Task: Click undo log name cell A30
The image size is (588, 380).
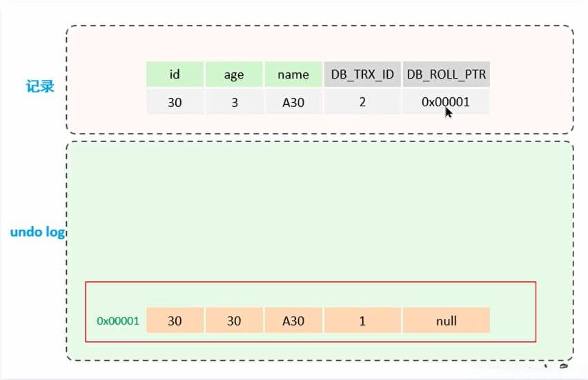Action: coord(293,321)
